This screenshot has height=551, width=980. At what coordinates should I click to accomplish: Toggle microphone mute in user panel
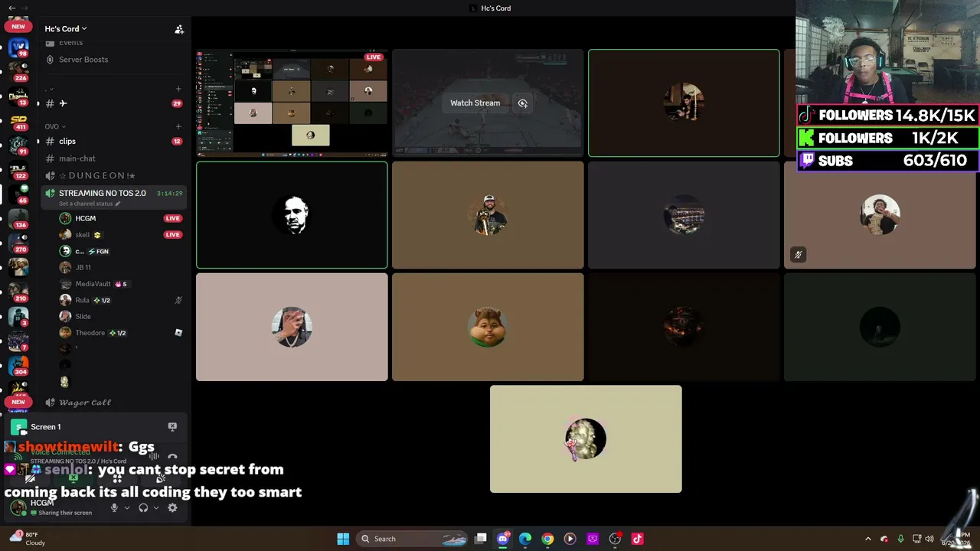114,507
